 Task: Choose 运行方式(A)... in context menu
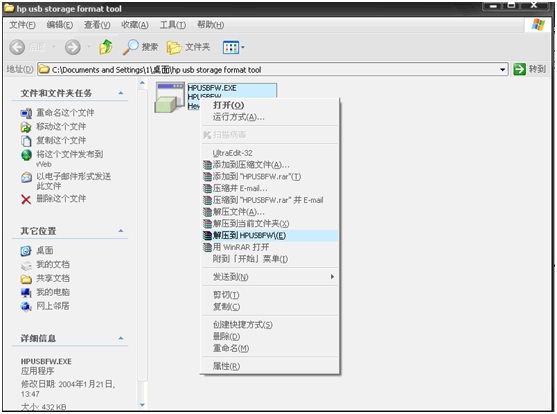[270, 117]
